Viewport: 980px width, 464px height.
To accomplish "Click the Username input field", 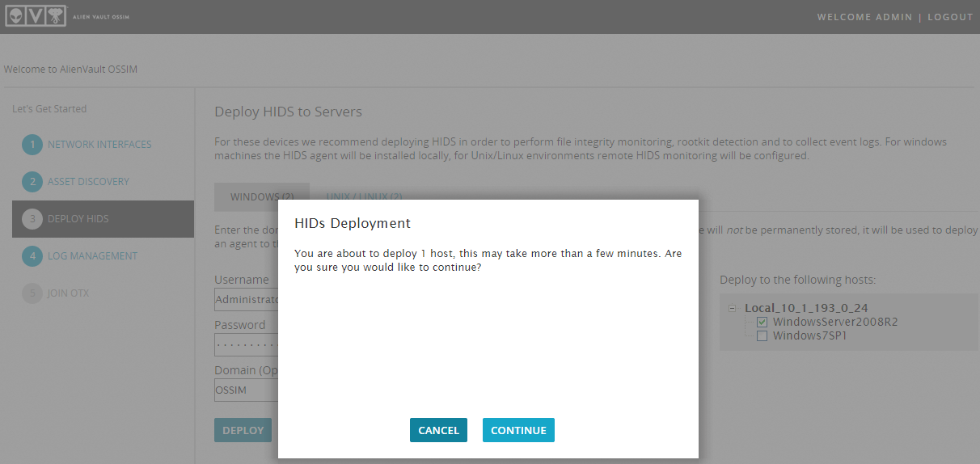I will tap(246, 300).
